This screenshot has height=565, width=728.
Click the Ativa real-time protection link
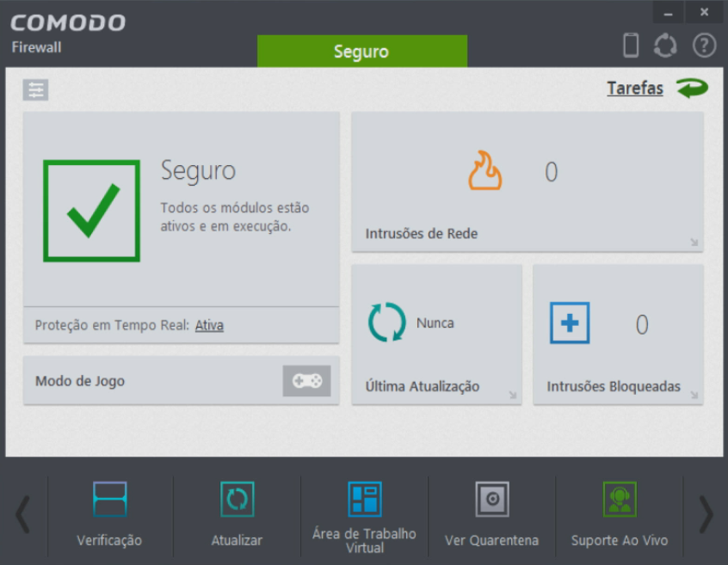209,325
